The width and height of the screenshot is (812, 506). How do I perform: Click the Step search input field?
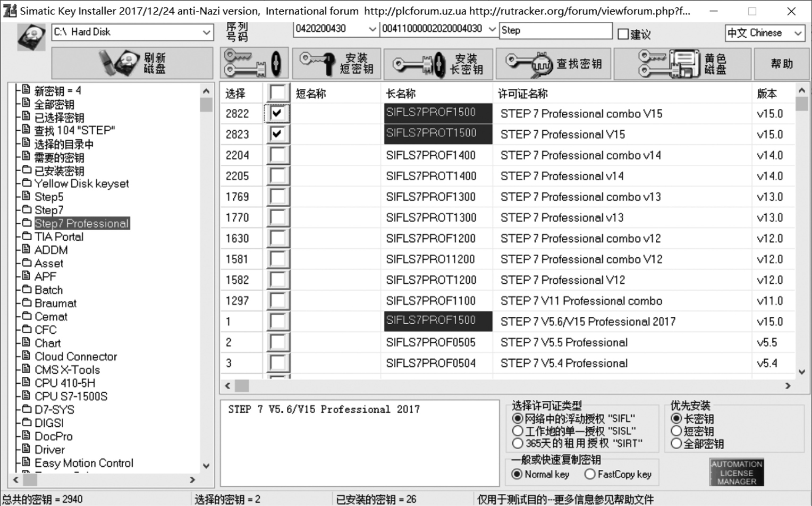point(556,30)
